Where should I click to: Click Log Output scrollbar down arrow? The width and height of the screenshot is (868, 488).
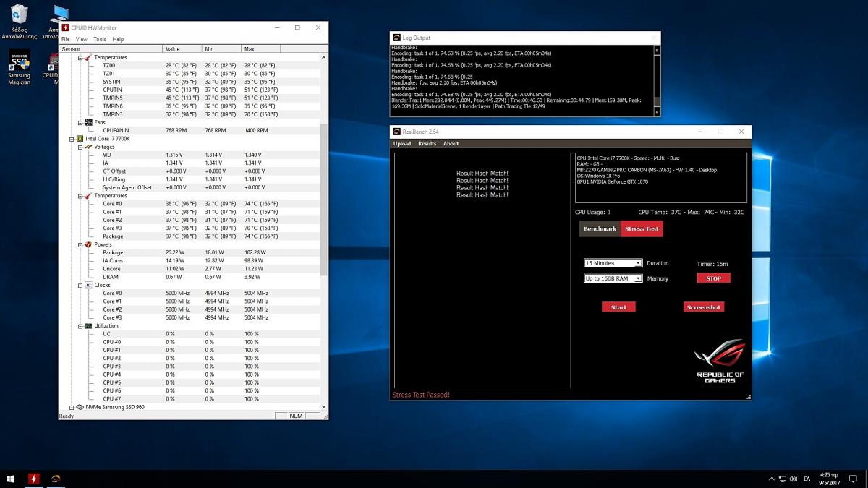point(657,111)
